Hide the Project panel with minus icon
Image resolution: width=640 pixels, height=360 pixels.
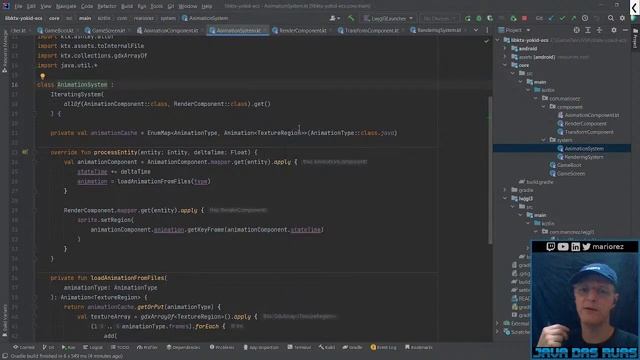coord(625,30)
